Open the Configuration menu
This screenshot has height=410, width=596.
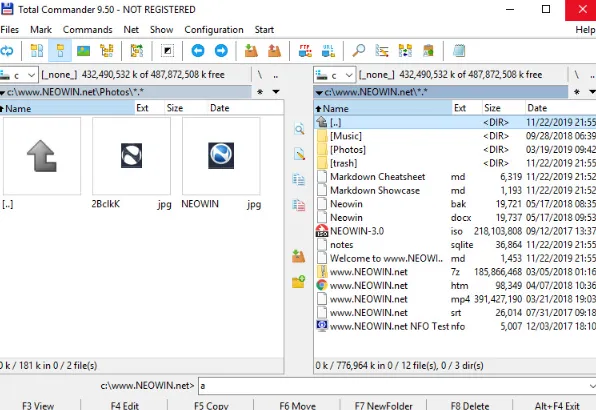coord(214,30)
